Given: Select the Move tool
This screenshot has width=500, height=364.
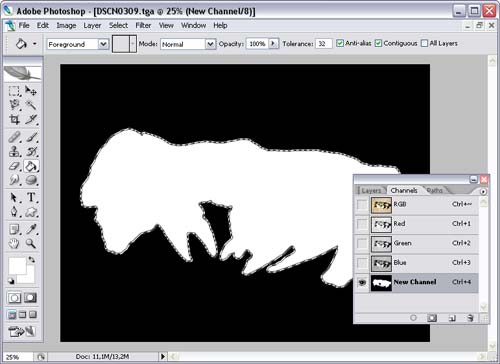Looking at the screenshot, I should click(31, 91).
